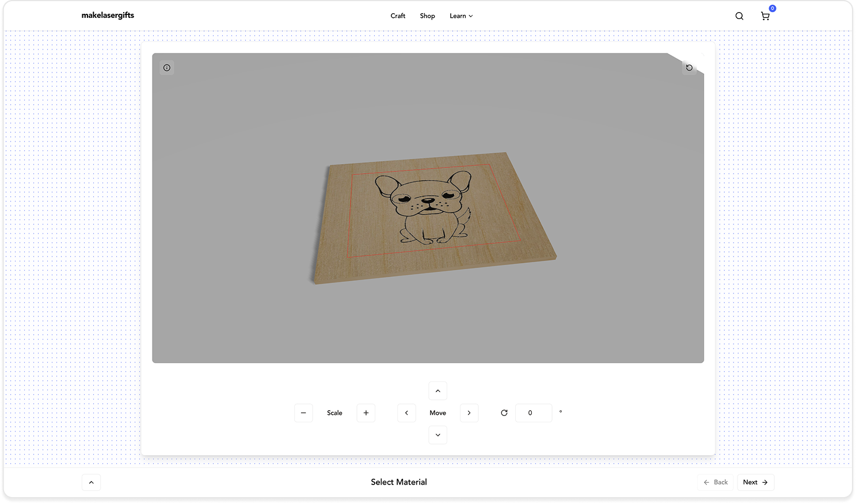Move the design right

pos(469,413)
